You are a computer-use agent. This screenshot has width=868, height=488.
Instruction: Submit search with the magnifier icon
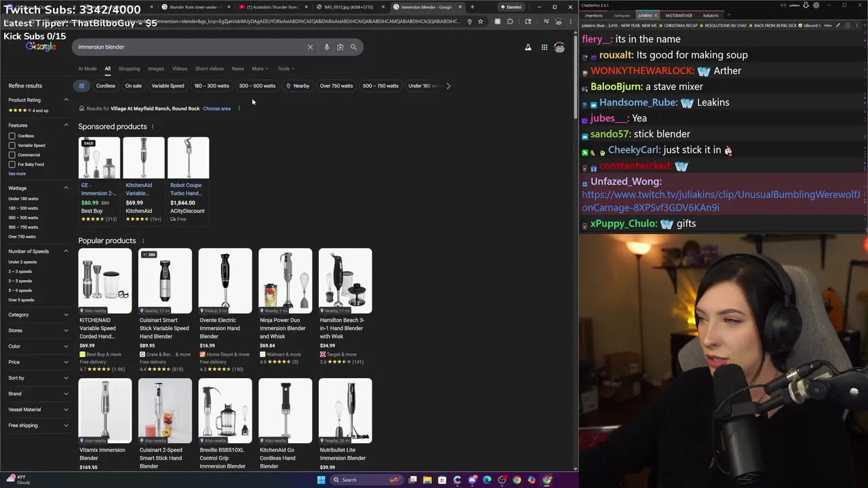(x=353, y=47)
